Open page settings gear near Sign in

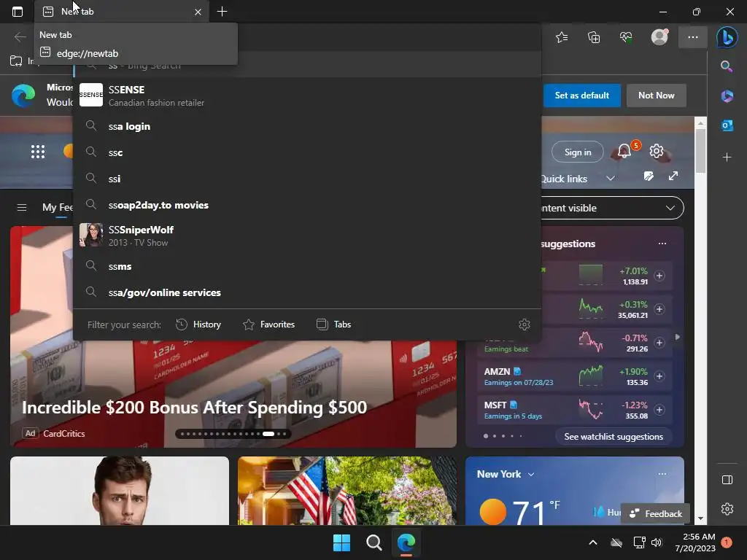[x=657, y=151]
